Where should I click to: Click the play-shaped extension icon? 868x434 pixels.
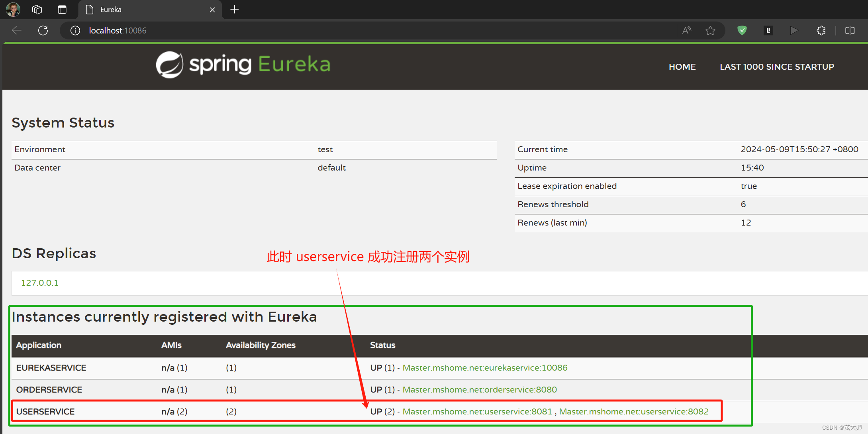tap(794, 30)
